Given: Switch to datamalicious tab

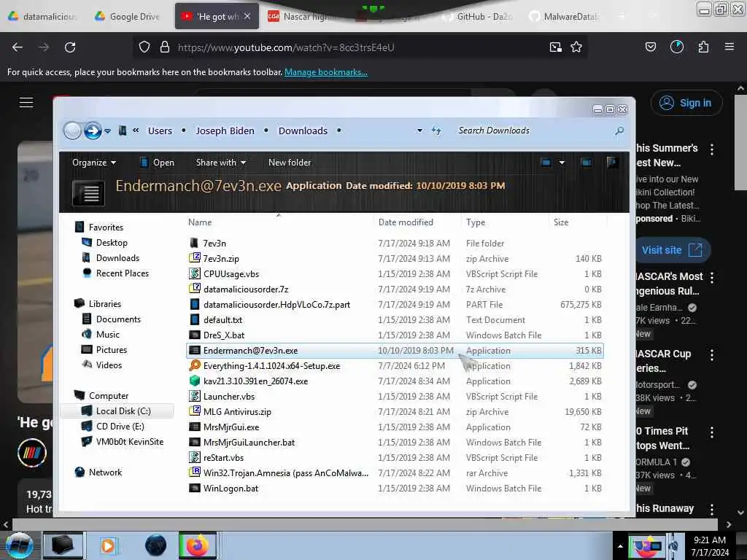Looking at the screenshot, I should [x=43, y=17].
